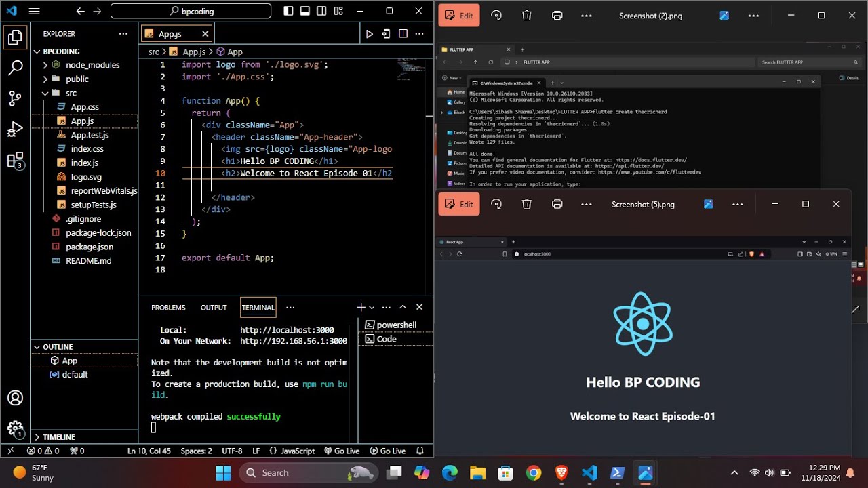This screenshot has height=488, width=868.
Task: Open editor More Actions ellipsis
Action: (420, 34)
